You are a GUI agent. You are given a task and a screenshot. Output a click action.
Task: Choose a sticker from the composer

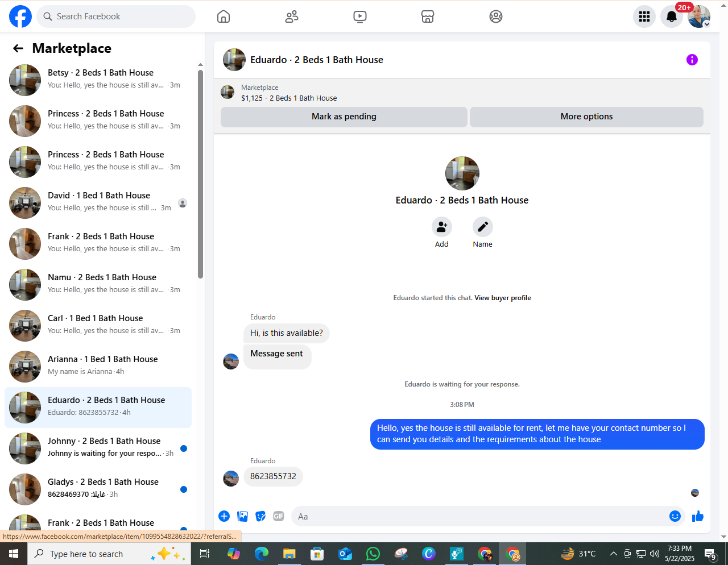click(x=260, y=516)
